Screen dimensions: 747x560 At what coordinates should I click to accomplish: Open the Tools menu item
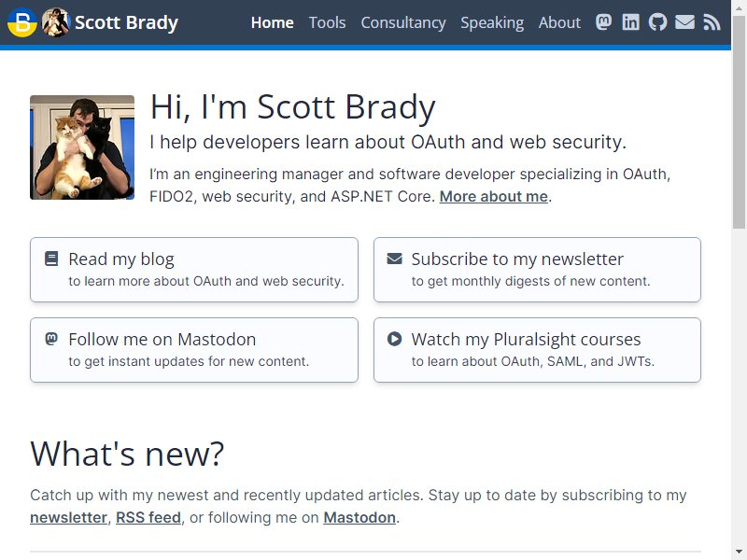[x=328, y=22]
